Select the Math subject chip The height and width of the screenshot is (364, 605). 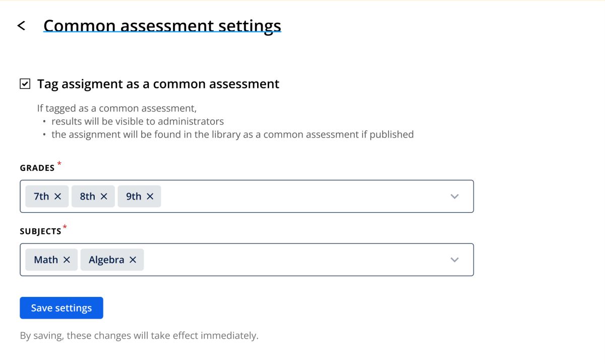pos(46,260)
